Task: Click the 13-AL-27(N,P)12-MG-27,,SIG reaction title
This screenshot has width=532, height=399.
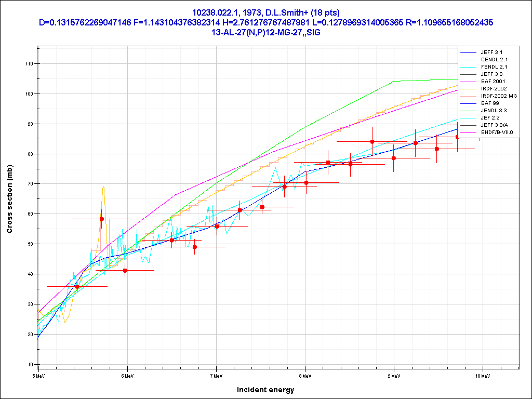Action: (265, 32)
